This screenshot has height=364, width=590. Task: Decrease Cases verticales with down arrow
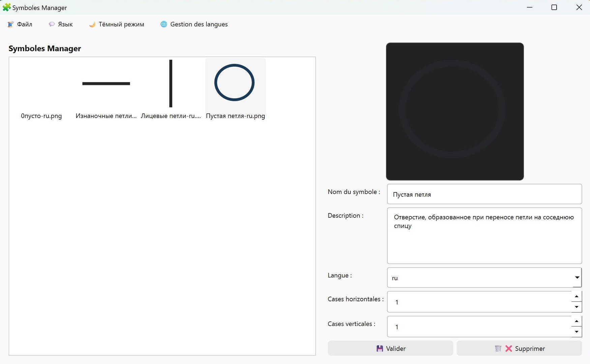click(x=577, y=332)
